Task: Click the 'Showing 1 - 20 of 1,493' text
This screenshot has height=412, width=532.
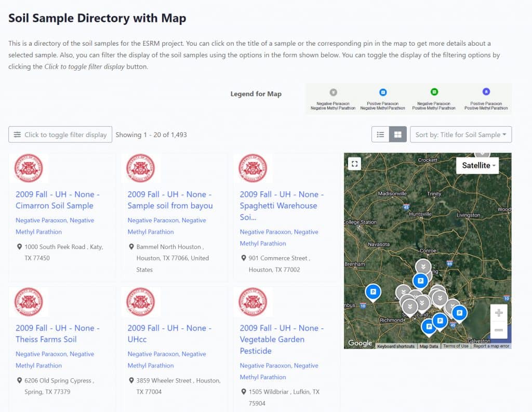Action: (151, 135)
